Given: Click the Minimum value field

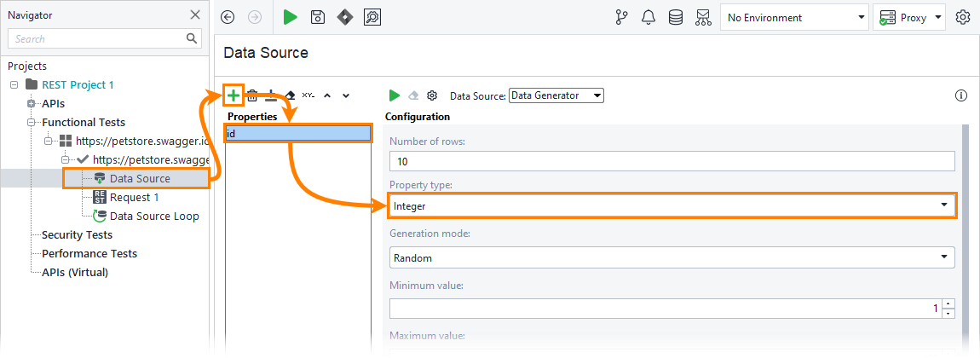Looking at the screenshot, I should (x=665, y=309).
